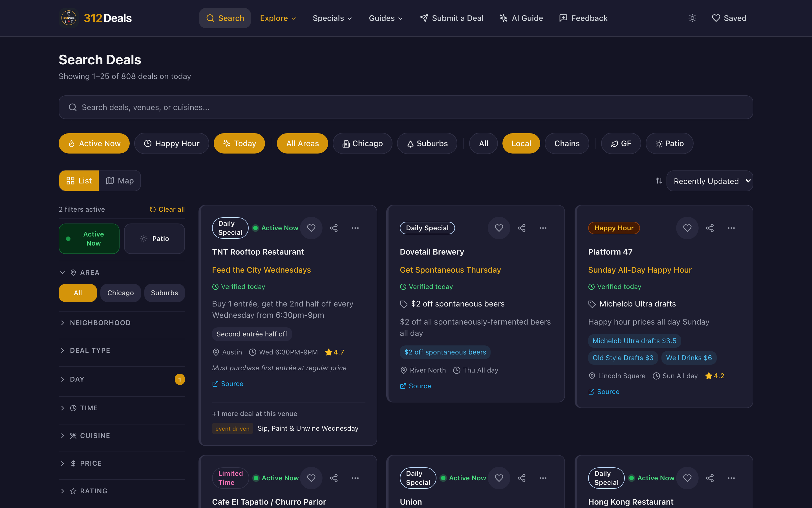Screen dimensions: 812x508
Task: Select the Suburbs filter pill in top row
Action: 427,143
